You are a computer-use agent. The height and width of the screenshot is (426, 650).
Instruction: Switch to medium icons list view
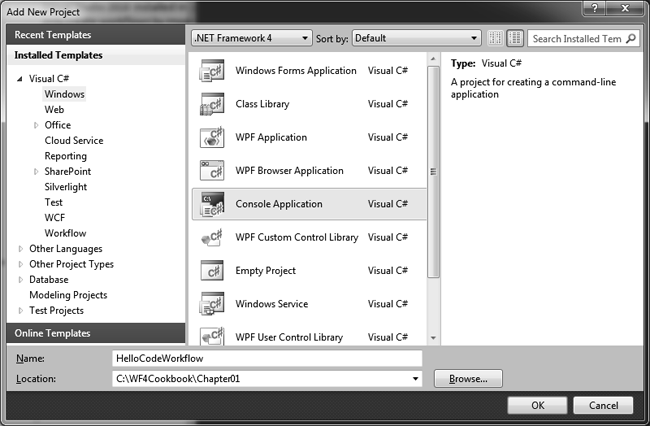515,38
